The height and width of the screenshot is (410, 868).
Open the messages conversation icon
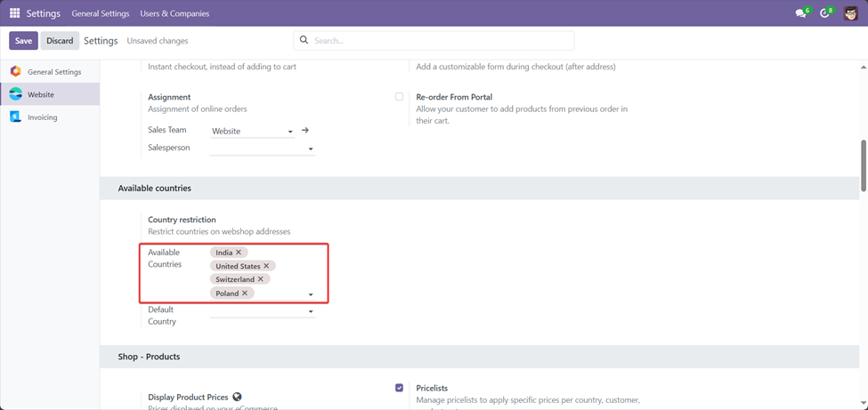pos(800,14)
